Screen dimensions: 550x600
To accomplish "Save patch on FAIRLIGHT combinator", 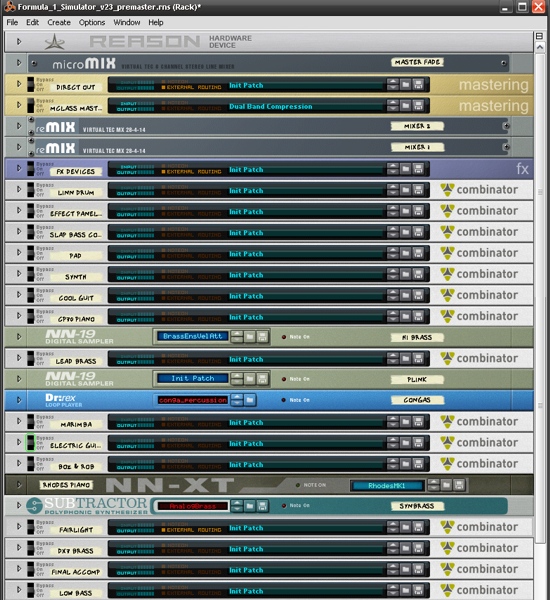I will pos(418,527).
